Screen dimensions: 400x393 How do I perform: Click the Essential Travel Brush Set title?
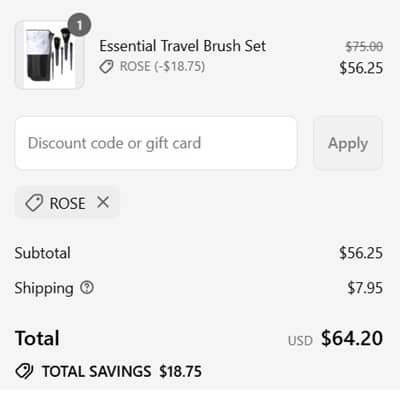[183, 46]
